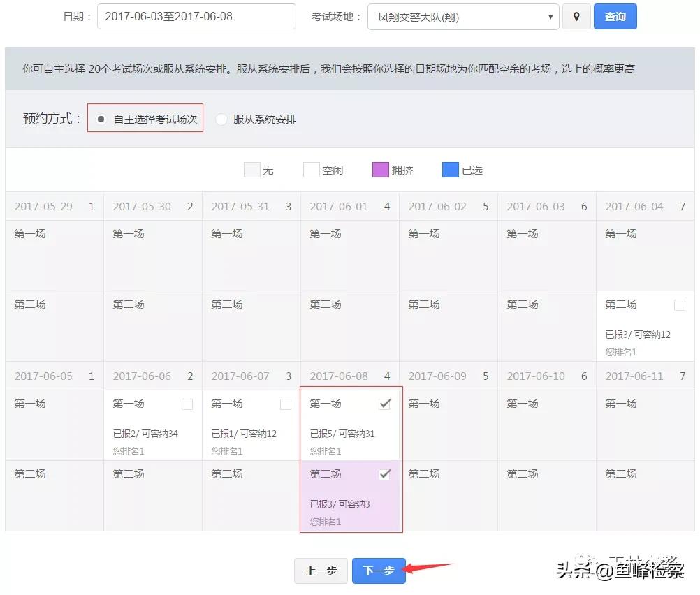Click the 下一步 (Next) button
This screenshot has width=700, height=595.
379,571
